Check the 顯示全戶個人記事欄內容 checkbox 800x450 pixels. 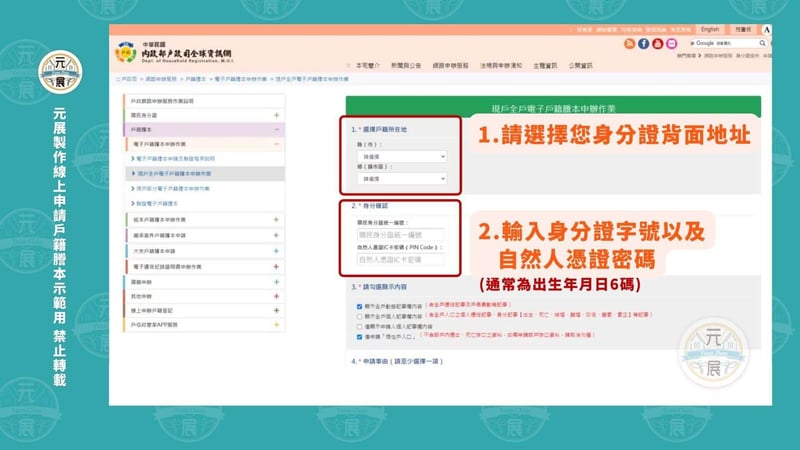tap(360, 316)
